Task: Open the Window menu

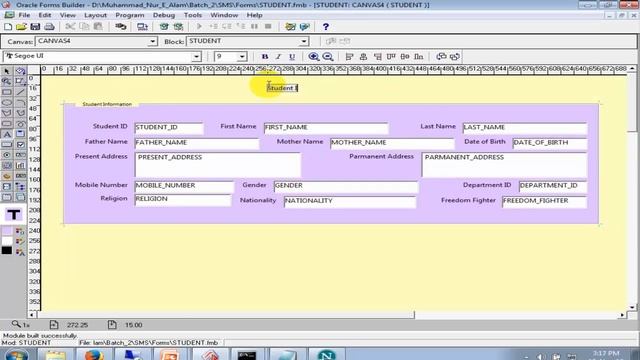Action: click(x=224, y=15)
